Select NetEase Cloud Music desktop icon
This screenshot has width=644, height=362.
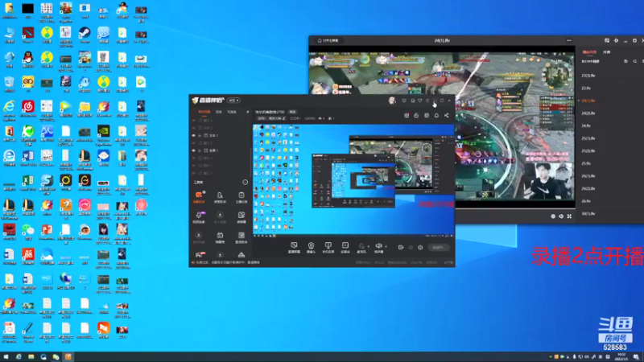[x=28, y=109]
